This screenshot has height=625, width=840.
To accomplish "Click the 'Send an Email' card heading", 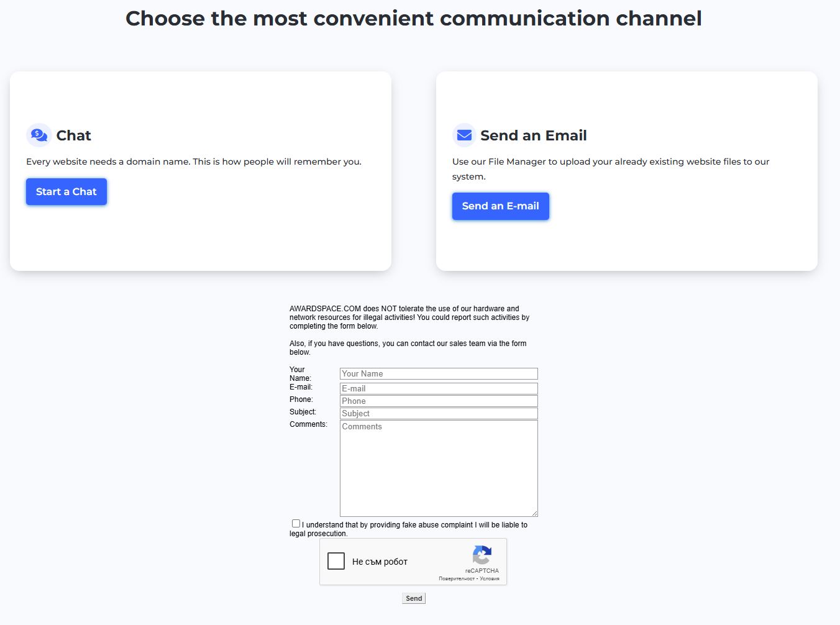I will [533, 135].
